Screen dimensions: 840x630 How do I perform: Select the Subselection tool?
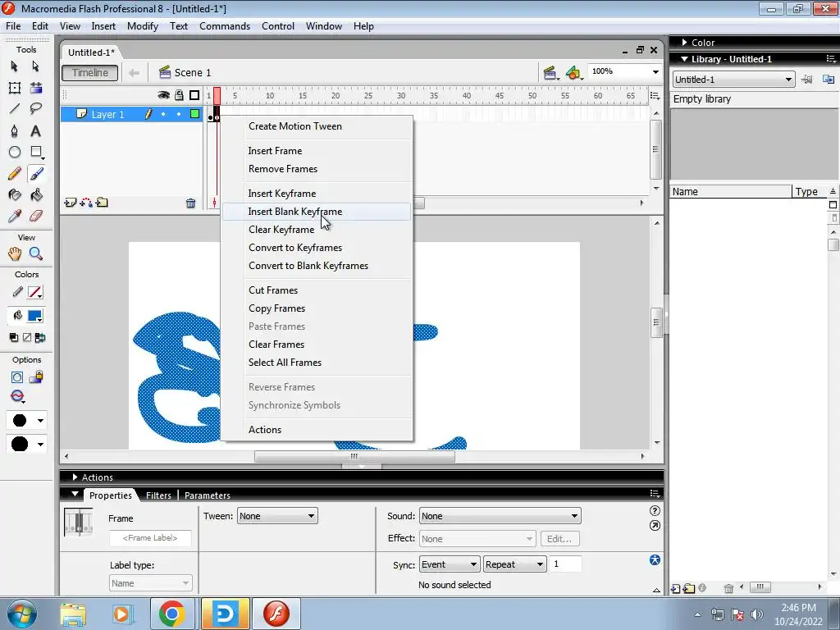[35, 66]
